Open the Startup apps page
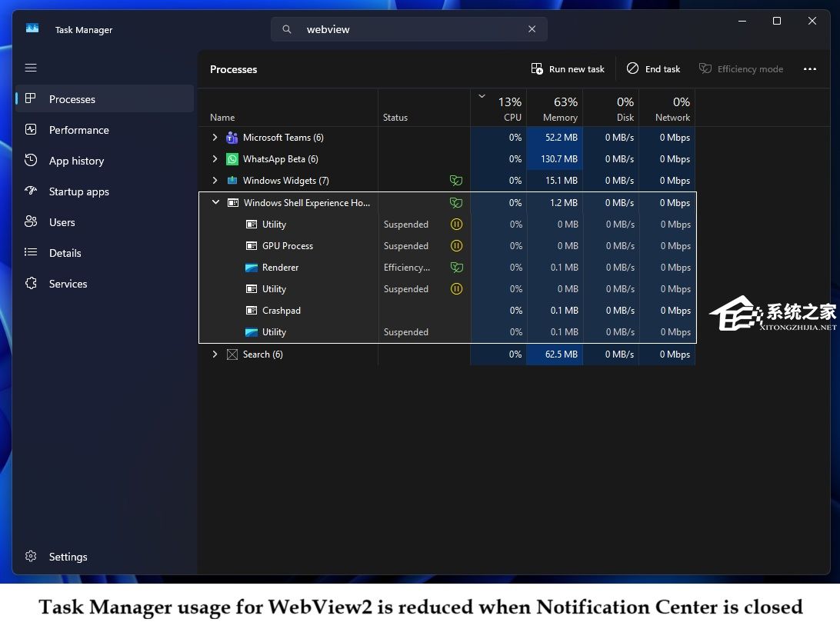Image resolution: width=840 pixels, height=629 pixels. coord(78,191)
